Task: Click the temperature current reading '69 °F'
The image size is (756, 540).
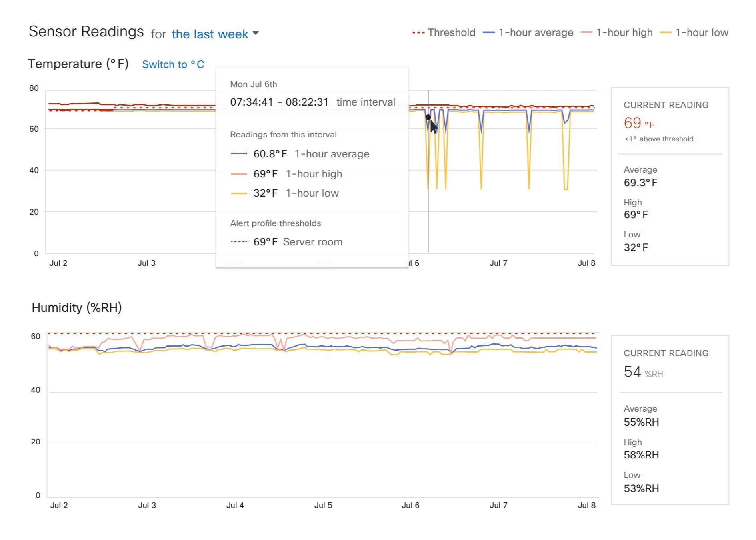Action: point(639,123)
